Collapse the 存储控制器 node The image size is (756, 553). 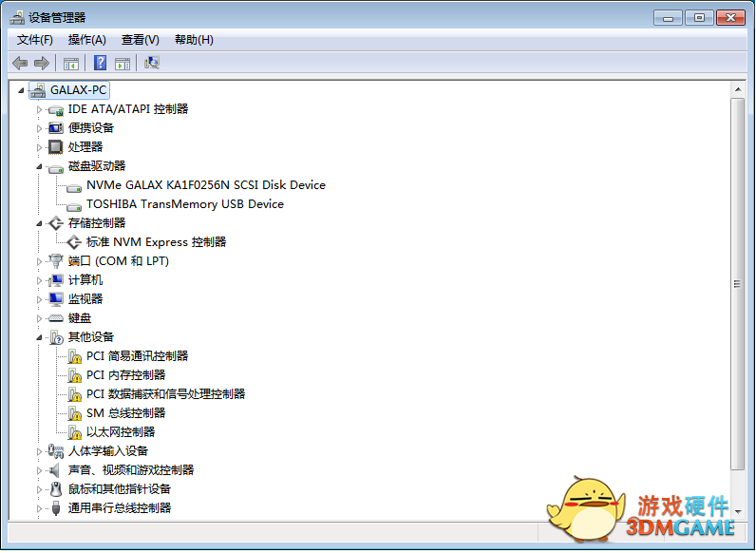(39, 223)
